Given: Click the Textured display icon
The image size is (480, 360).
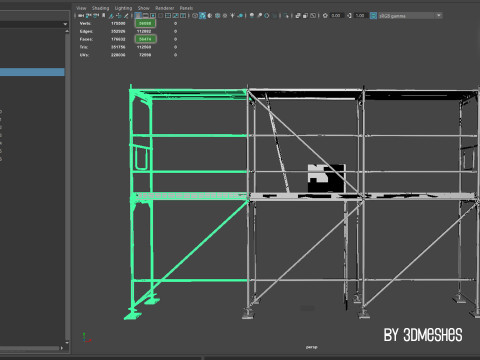Looking at the screenshot, I should click(225, 16).
